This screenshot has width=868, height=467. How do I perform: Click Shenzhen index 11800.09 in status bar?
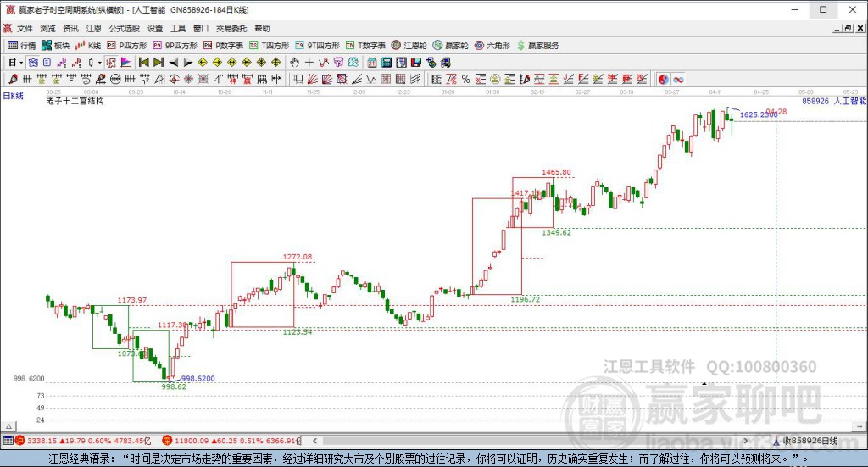pyautogui.click(x=192, y=441)
